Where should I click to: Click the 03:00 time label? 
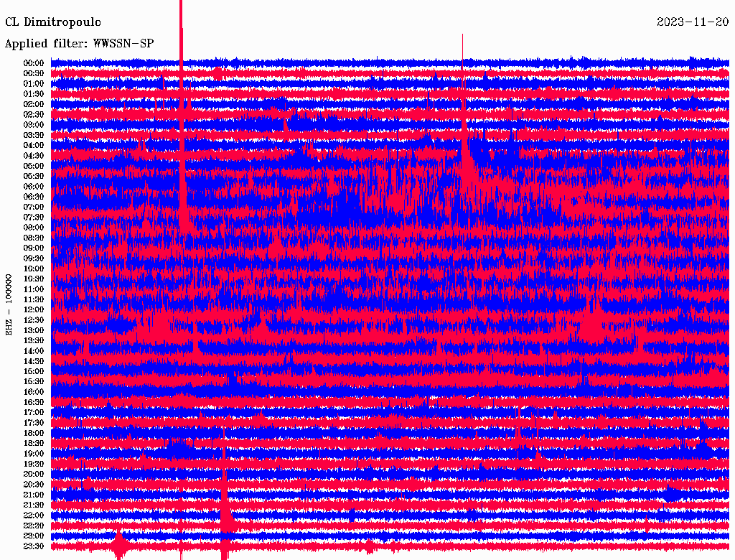pyautogui.click(x=34, y=125)
